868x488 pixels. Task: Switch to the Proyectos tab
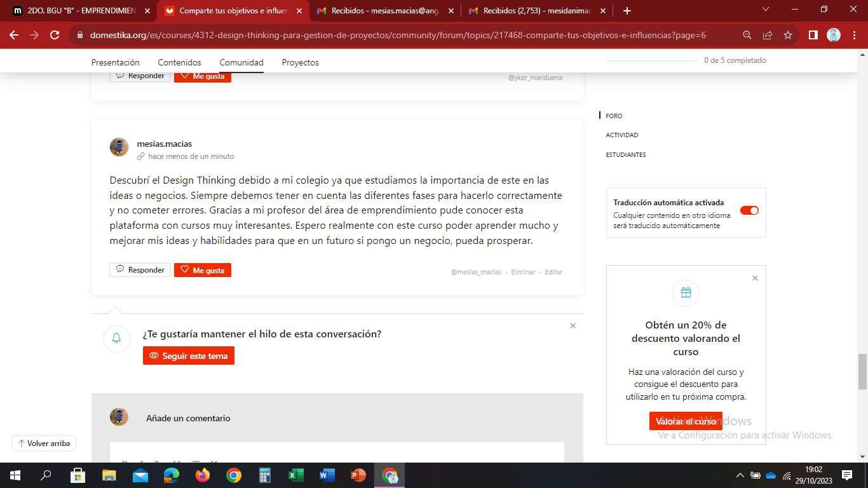[x=300, y=62]
